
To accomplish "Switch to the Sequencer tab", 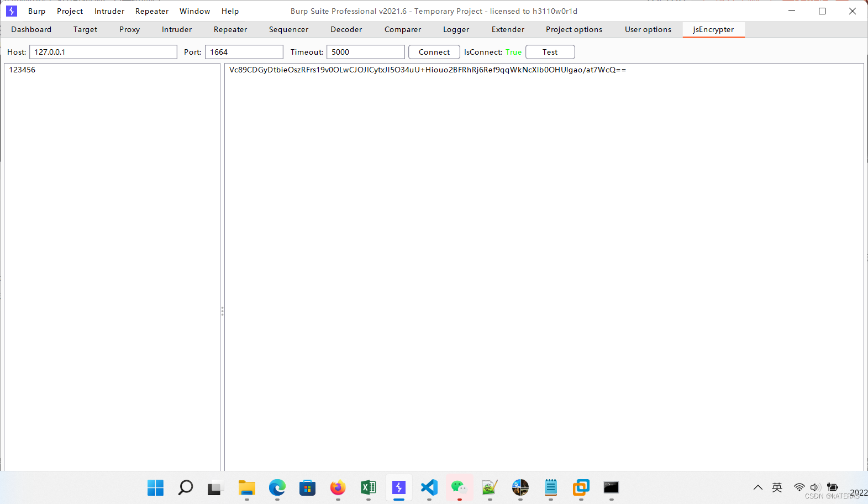I will pos(289,29).
